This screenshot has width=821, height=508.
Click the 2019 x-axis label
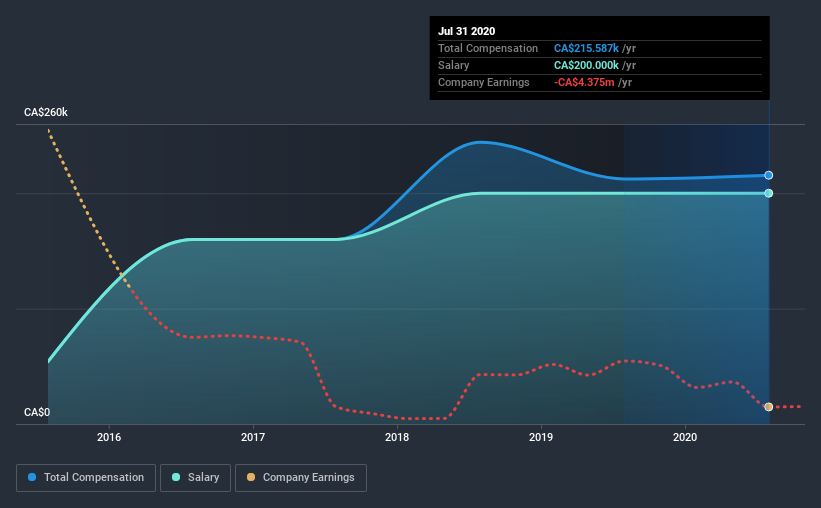[541, 437]
